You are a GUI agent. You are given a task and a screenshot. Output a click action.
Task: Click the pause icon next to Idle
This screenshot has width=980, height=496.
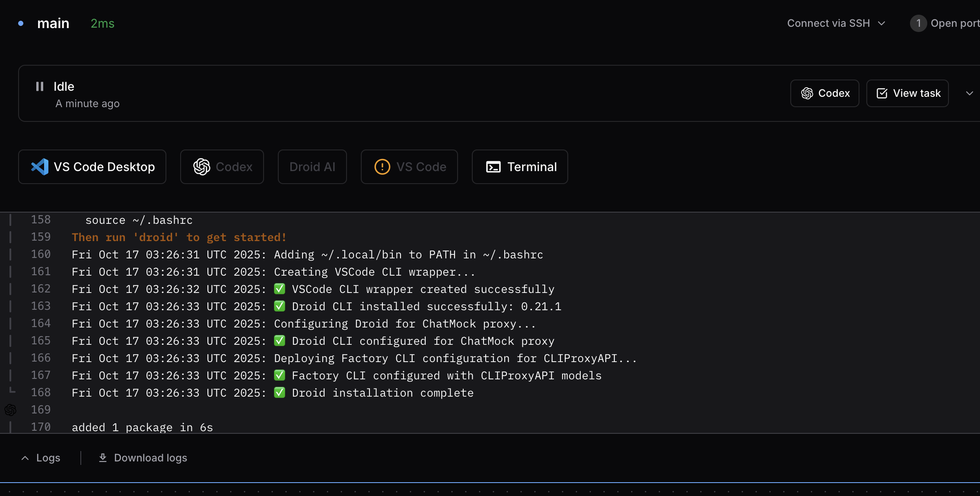pos(40,86)
